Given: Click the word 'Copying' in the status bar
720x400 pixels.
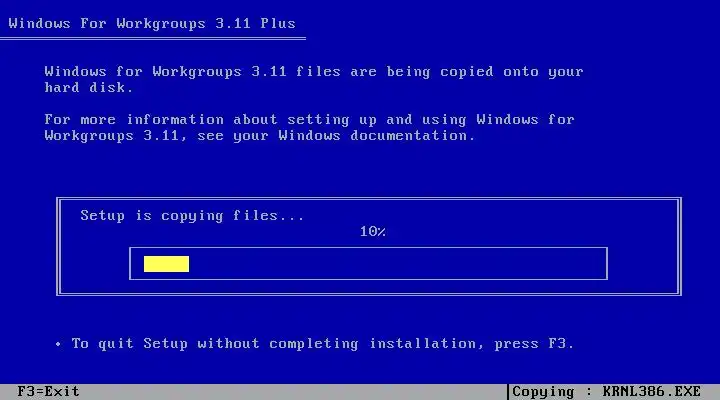Looking at the screenshot, I should (x=543, y=392).
